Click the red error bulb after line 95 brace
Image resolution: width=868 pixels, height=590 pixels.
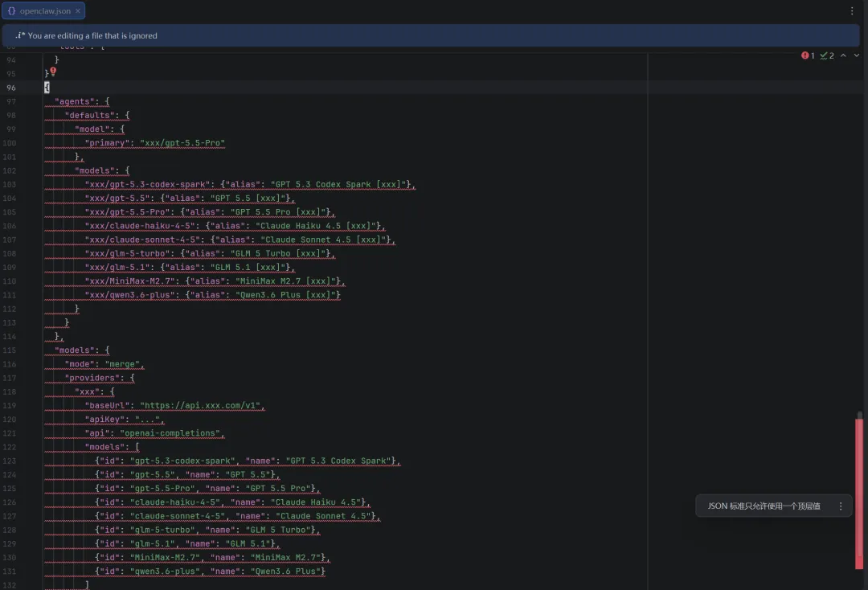coord(53,72)
